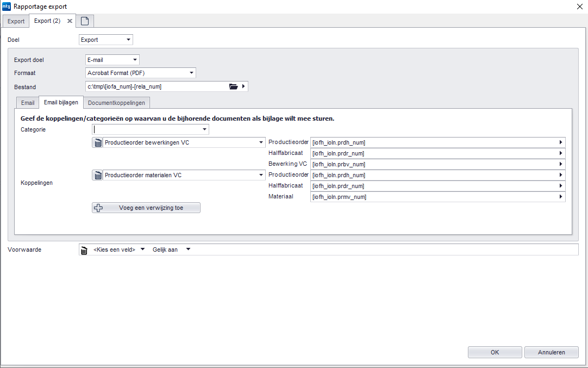Switch to the Email sub-tab
The height and width of the screenshot is (368, 588).
coord(28,103)
